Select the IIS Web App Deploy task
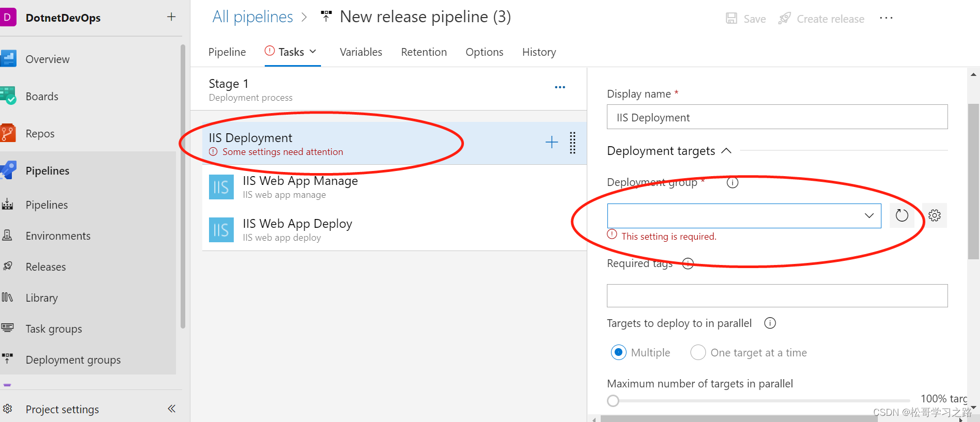Viewport: 980px width, 422px height. [x=394, y=229]
